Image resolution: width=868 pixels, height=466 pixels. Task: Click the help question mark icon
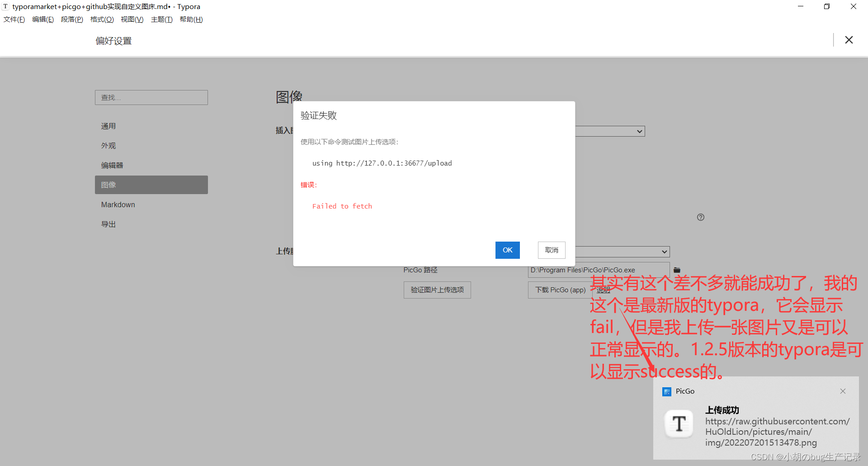click(x=700, y=217)
